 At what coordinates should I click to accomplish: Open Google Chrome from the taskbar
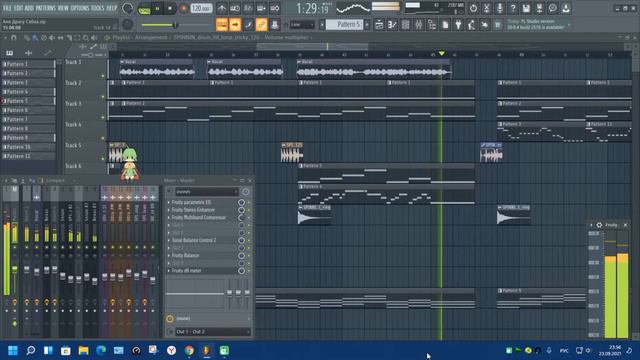189,350
